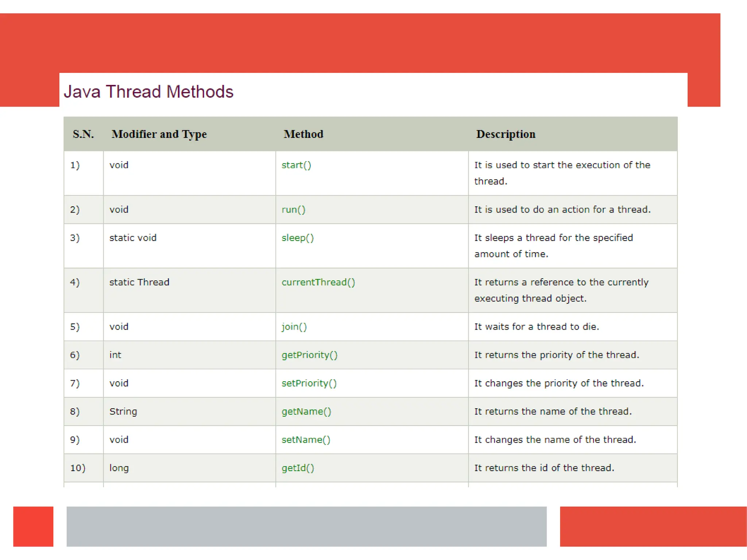Image resolution: width=747 pixels, height=560 pixels.
Task: Follow the sleep() method link
Action: click(x=297, y=238)
